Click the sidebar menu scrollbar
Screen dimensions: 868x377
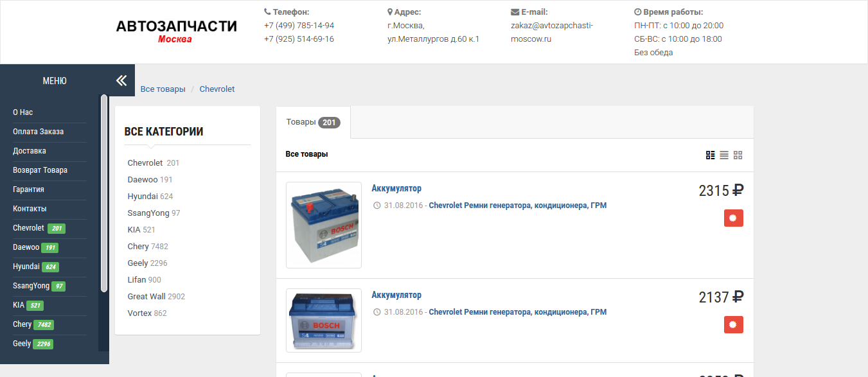104,193
